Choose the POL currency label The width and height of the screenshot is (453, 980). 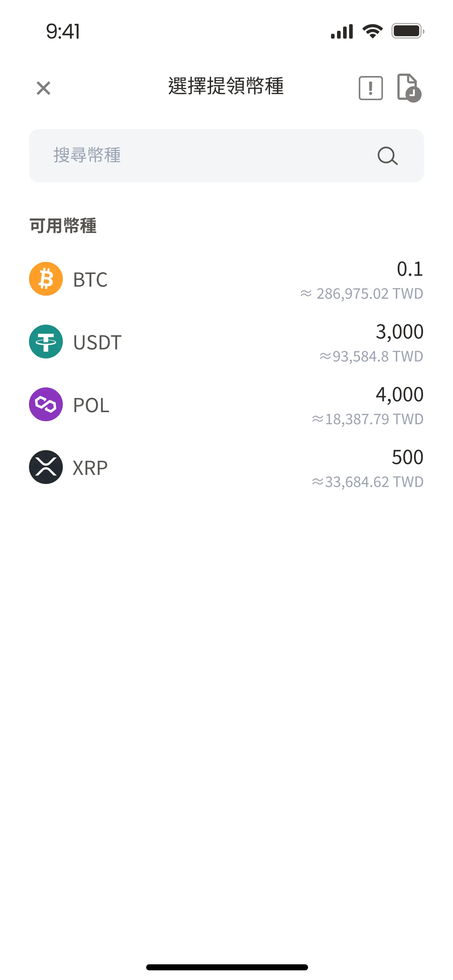pyautogui.click(x=91, y=405)
